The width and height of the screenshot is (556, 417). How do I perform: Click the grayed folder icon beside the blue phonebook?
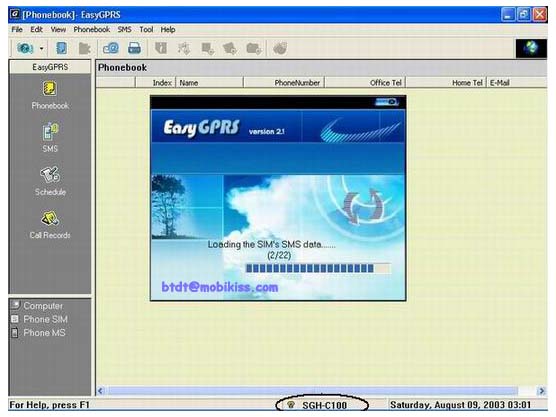pyautogui.click(x=84, y=48)
